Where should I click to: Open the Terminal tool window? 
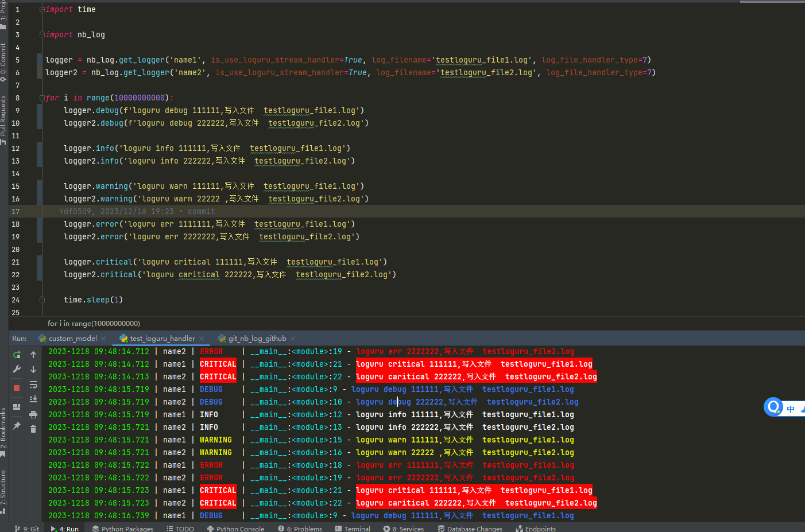[x=353, y=529]
